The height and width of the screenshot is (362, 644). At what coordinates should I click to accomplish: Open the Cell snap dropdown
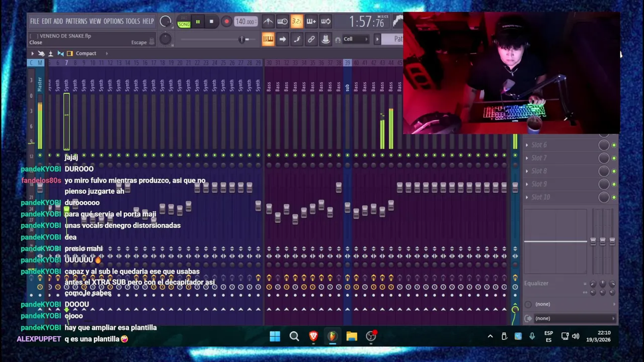pos(355,39)
